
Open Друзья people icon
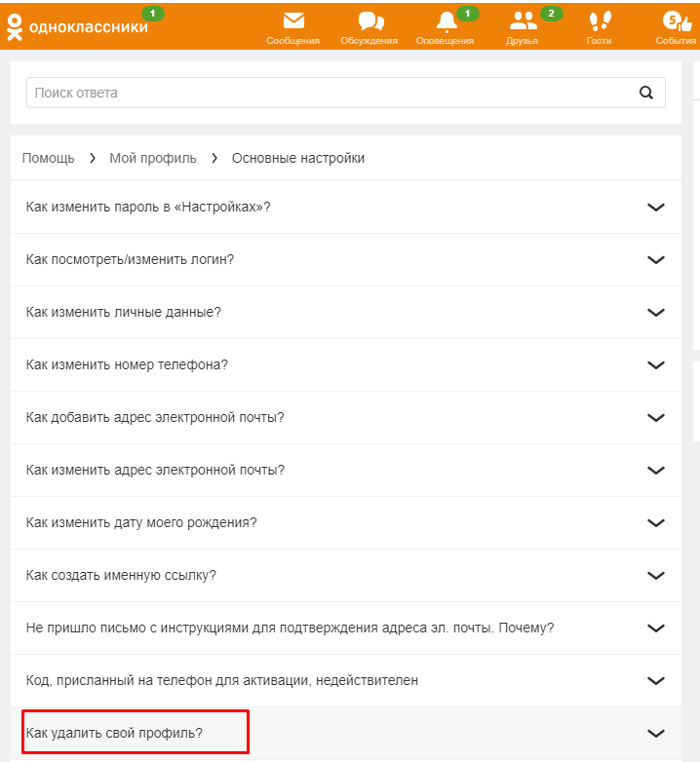pyautogui.click(x=524, y=20)
